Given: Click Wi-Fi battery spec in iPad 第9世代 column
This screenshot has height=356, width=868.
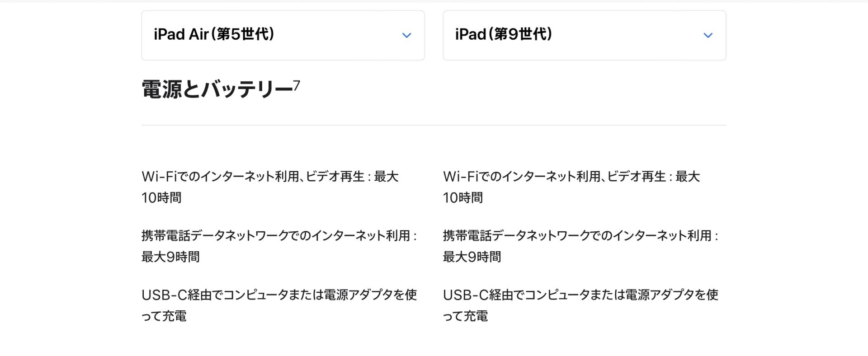Looking at the screenshot, I should coord(571,177).
